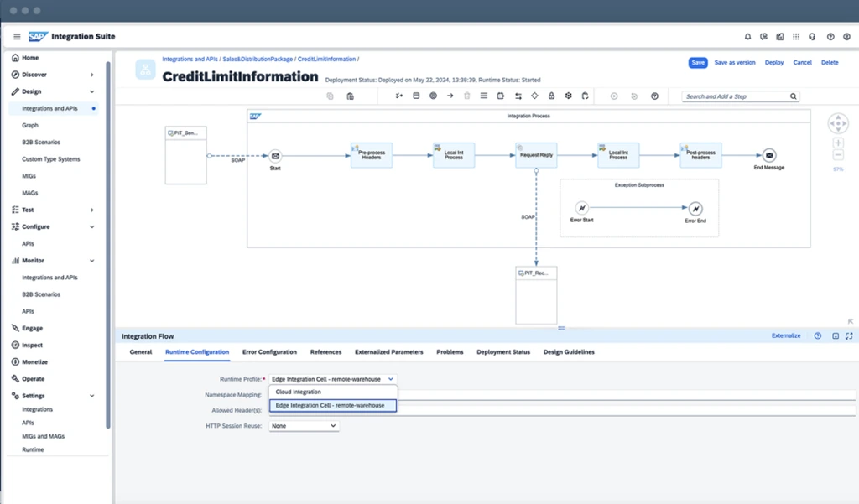Open the Call step icon in the toolbar

coord(501,96)
